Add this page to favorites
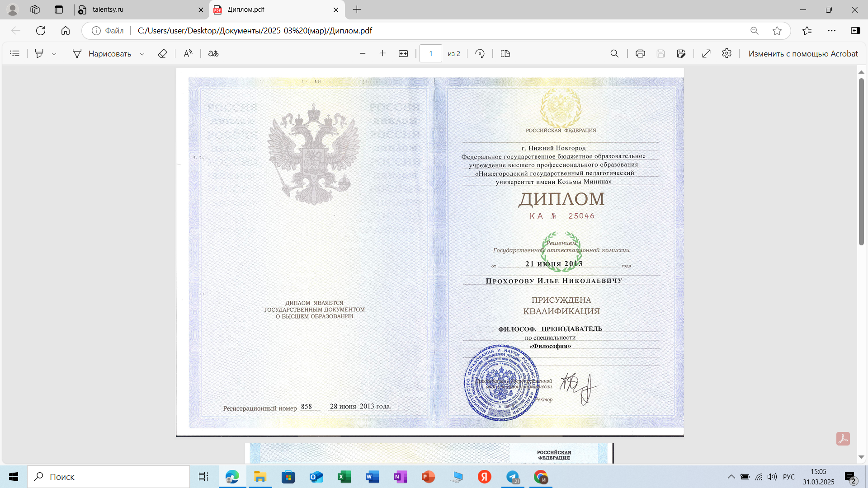The image size is (868, 488). (x=777, y=31)
